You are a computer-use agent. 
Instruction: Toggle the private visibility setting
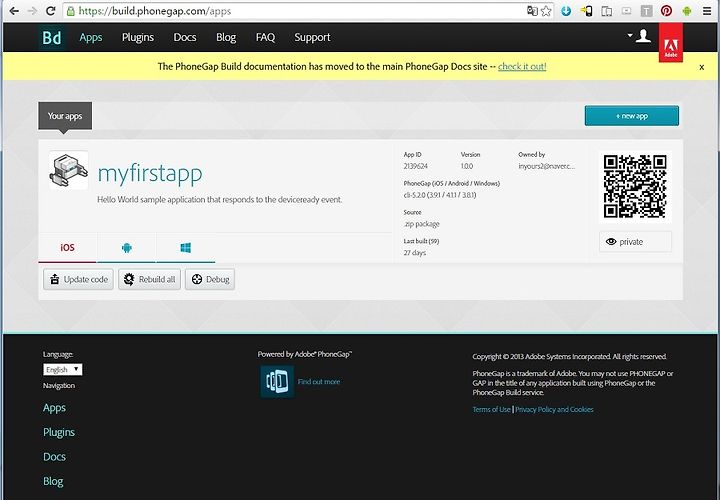[635, 242]
